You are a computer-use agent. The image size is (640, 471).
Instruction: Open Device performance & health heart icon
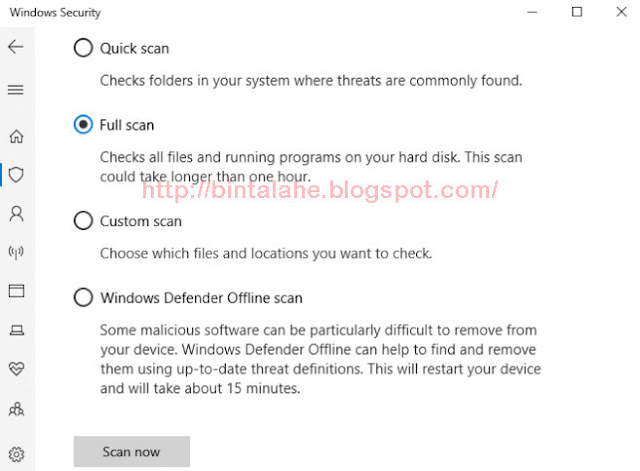16,369
